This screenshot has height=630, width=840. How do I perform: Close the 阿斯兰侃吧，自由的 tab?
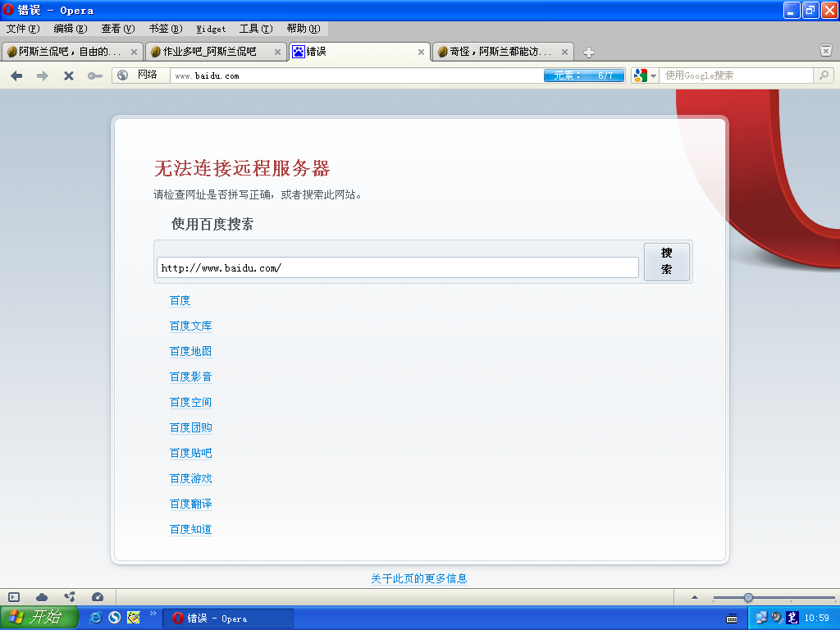pos(134,52)
